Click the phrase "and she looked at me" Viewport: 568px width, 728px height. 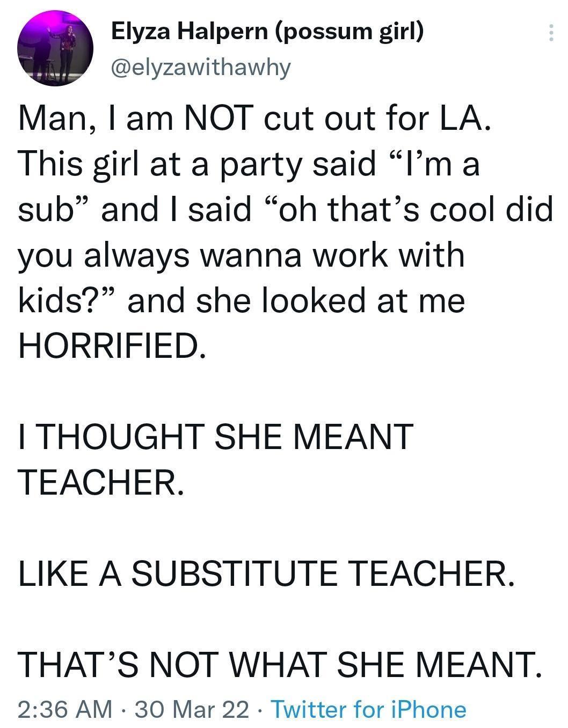[x=296, y=300]
